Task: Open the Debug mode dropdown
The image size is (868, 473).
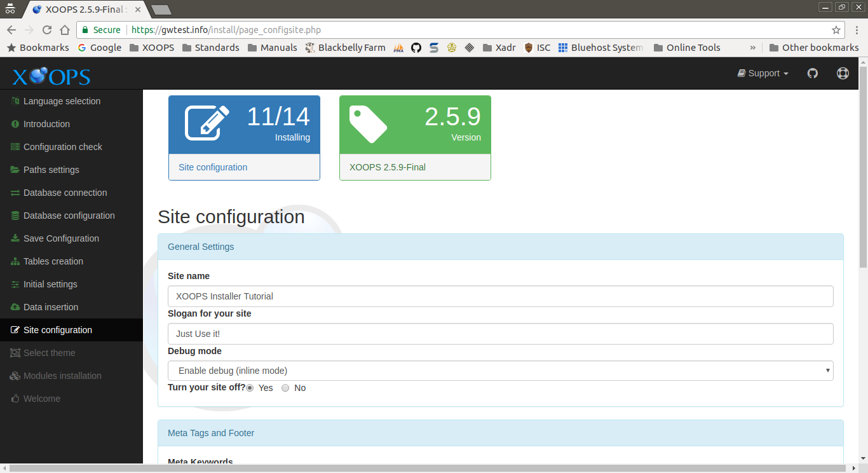Action: click(500, 370)
